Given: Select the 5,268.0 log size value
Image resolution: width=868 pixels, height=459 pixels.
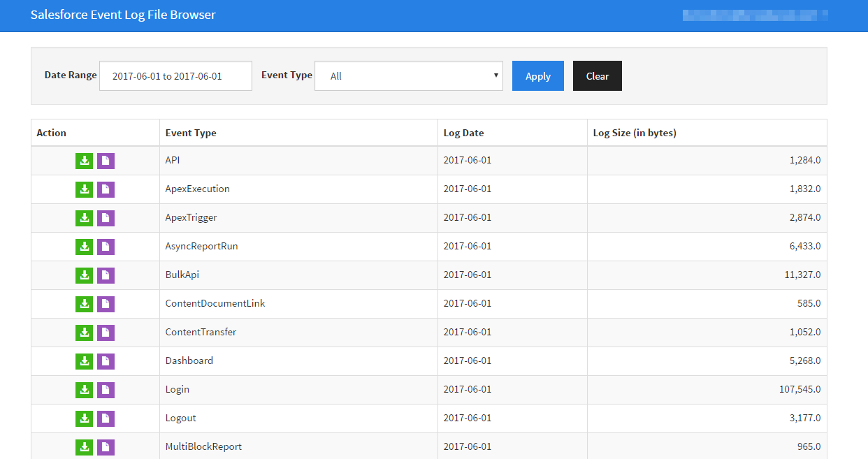Looking at the screenshot, I should [805, 360].
